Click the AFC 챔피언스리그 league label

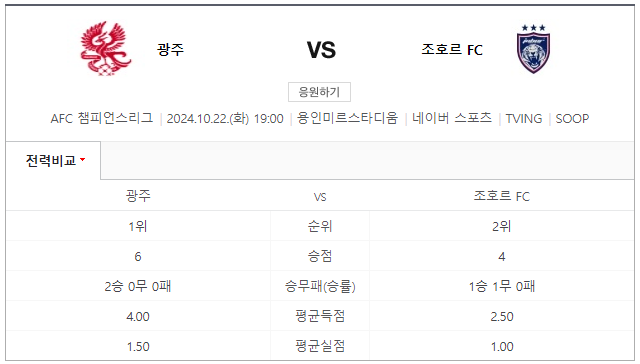pyautogui.click(x=102, y=118)
